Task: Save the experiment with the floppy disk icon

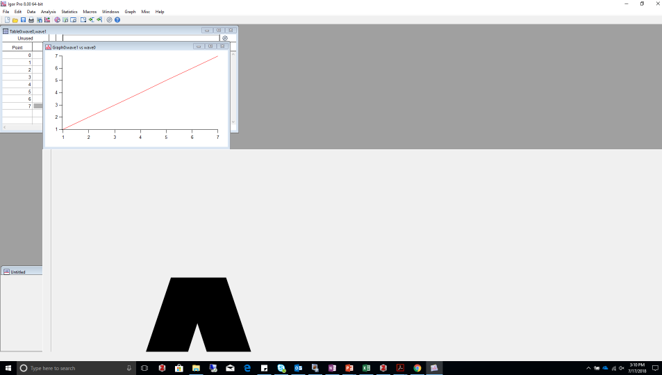Action: click(23, 20)
